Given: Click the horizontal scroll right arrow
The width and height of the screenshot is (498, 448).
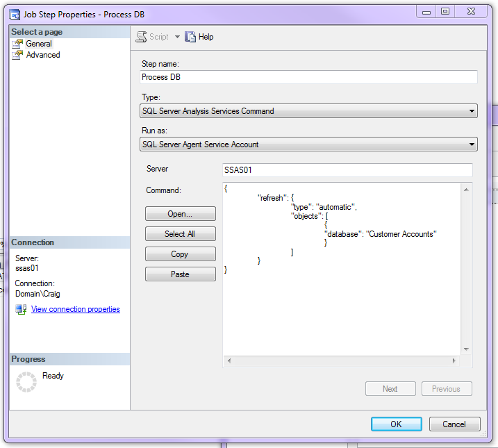Looking at the screenshot, I should [x=454, y=360].
